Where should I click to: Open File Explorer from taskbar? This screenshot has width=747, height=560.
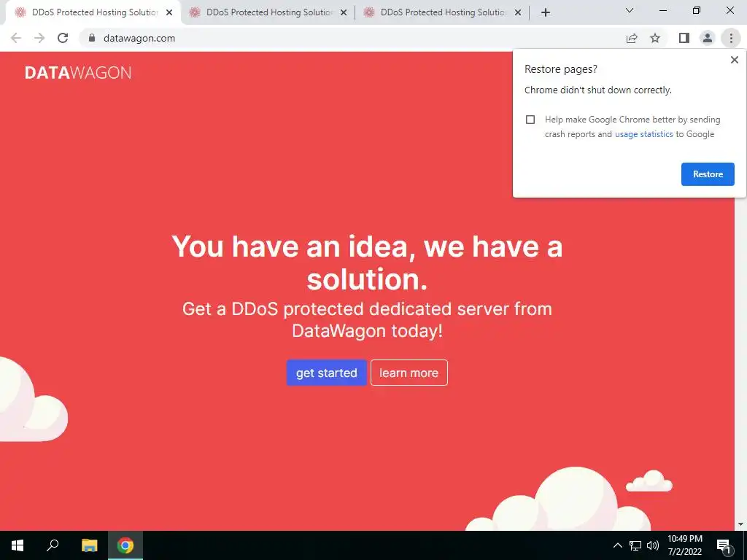tap(89, 545)
